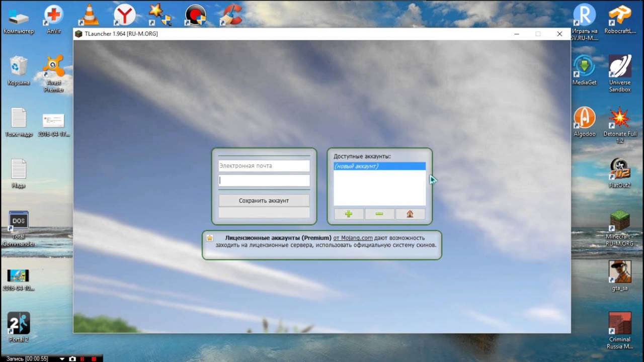Click the home button under accounts list
644x362 pixels.
410,214
